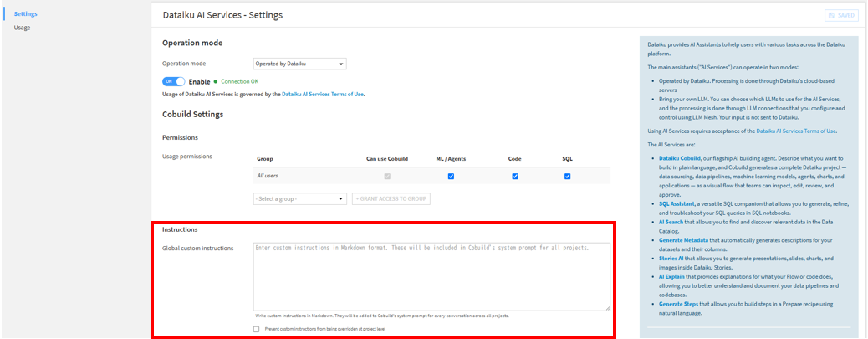Open the Generate Metadata help link
Image resolution: width=868 pixels, height=339 pixels.
point(683,240)
